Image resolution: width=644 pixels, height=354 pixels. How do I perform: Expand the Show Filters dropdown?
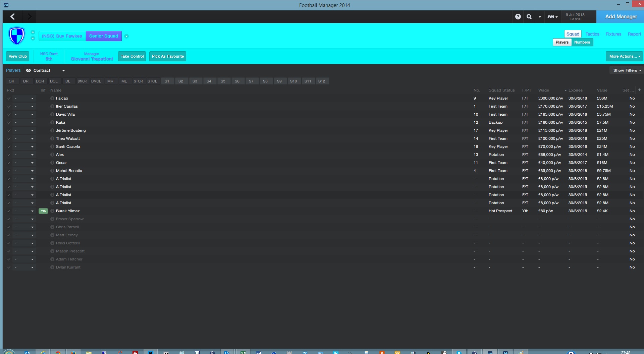coord(627,70)
